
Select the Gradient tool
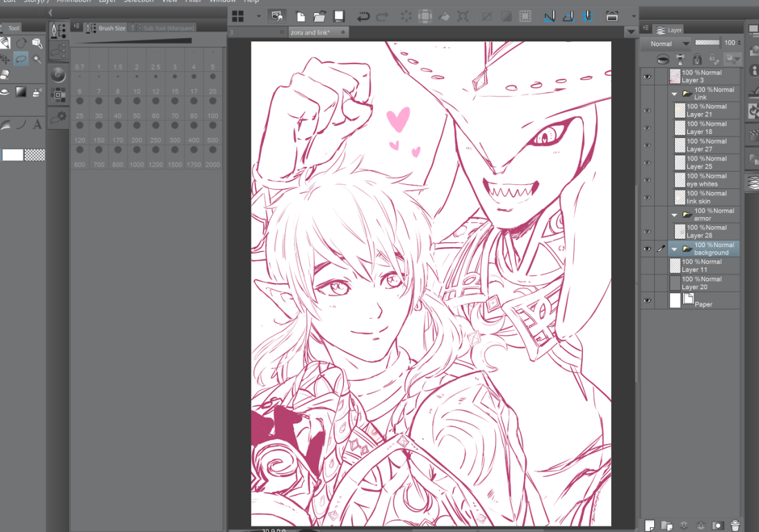point(21,92)
